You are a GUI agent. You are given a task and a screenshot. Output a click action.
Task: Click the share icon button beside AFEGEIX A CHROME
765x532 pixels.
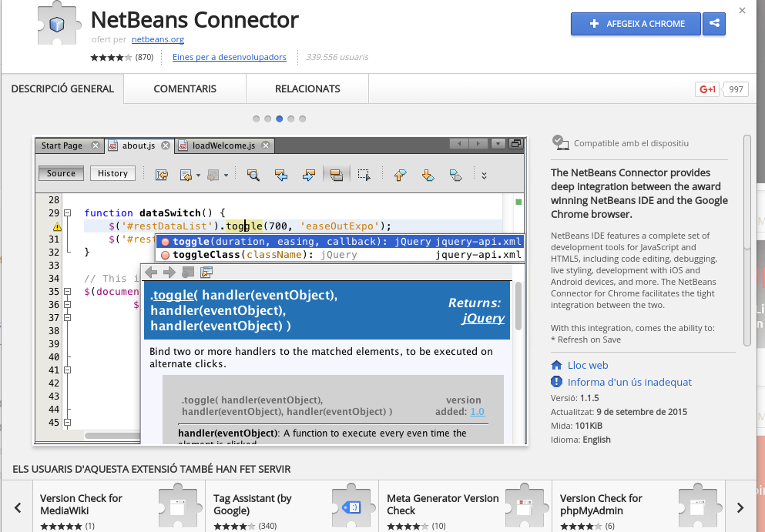coord(714,23)
